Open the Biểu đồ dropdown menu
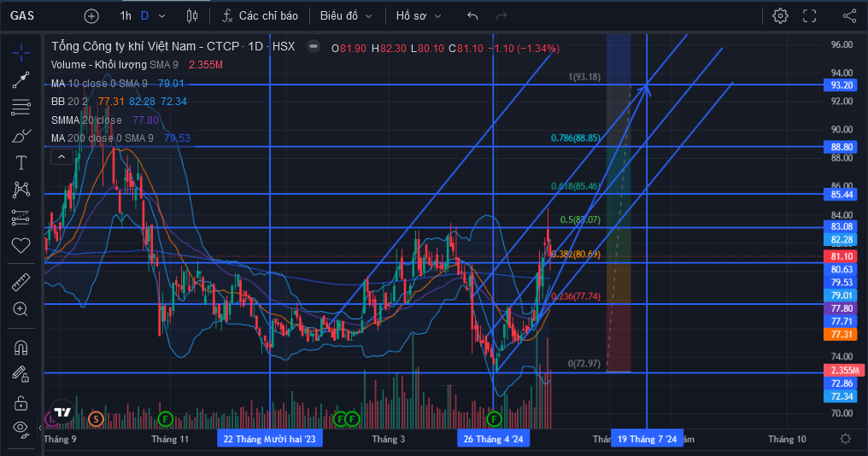 (347, 16)
